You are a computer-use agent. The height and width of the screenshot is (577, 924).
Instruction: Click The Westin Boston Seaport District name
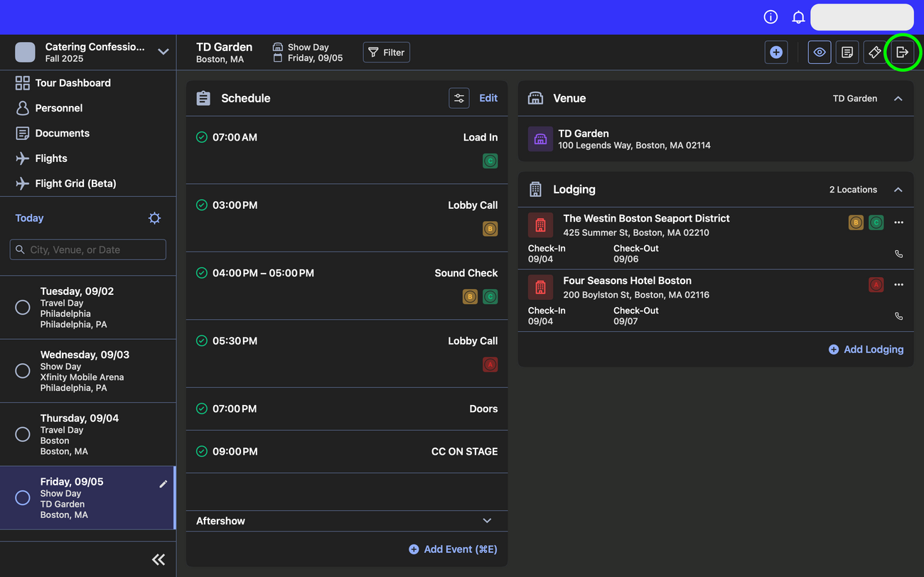point(646,218)
